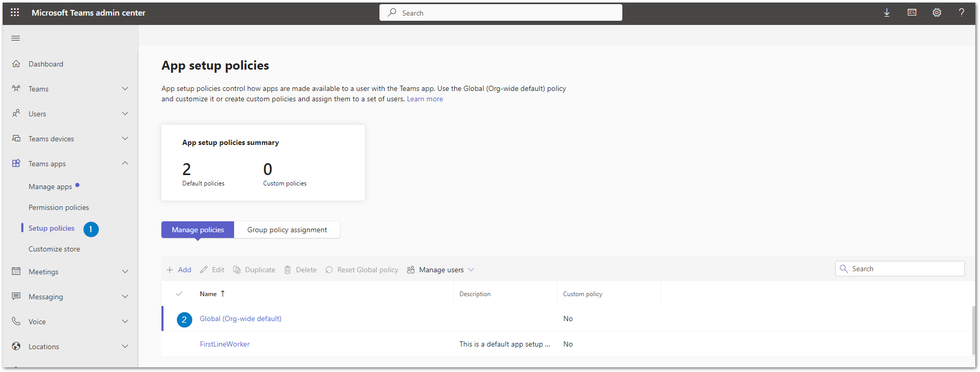Screen dimensions: 980x372
Task: Click the Teams devices icon
Action: [16, 139]
